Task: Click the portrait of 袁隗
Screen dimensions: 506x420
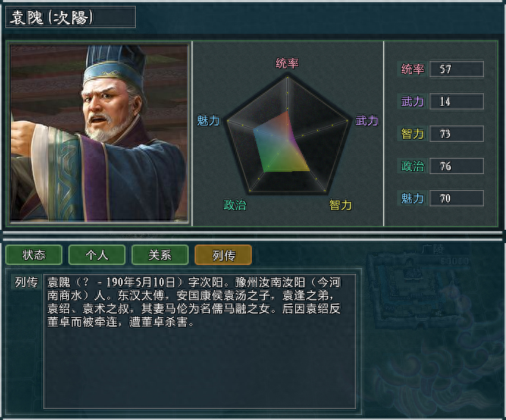Action: (x=99, y=134)
